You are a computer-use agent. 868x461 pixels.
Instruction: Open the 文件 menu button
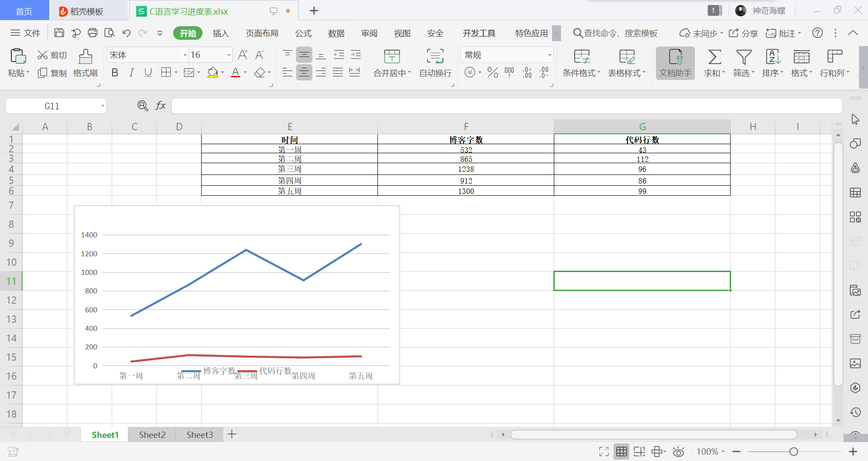coord(26,33)
